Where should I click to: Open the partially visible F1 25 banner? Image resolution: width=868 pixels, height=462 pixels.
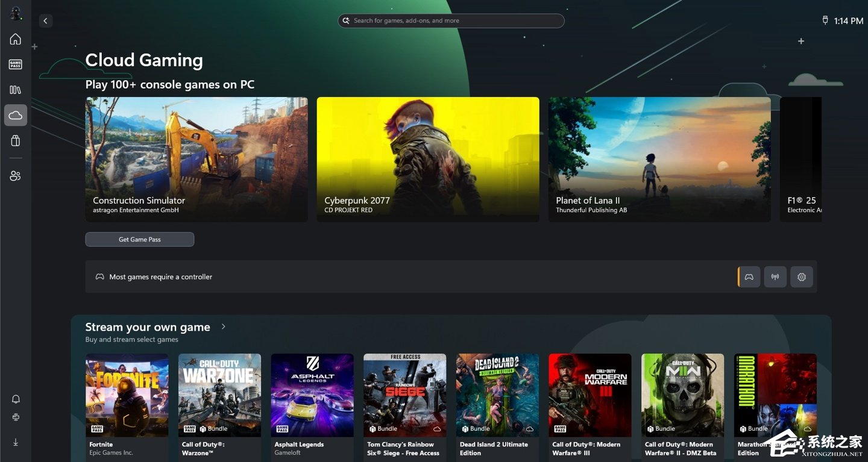[800, 160]
